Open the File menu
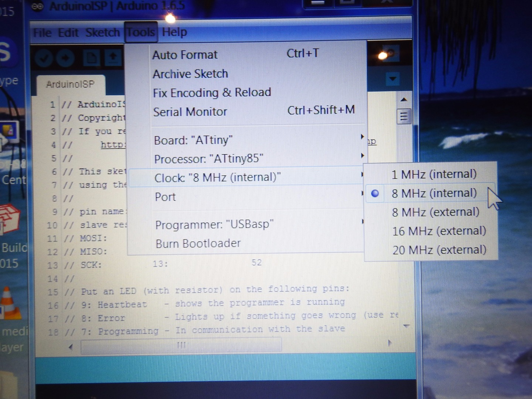The image size is (532, 399). [x=42, y=33]
